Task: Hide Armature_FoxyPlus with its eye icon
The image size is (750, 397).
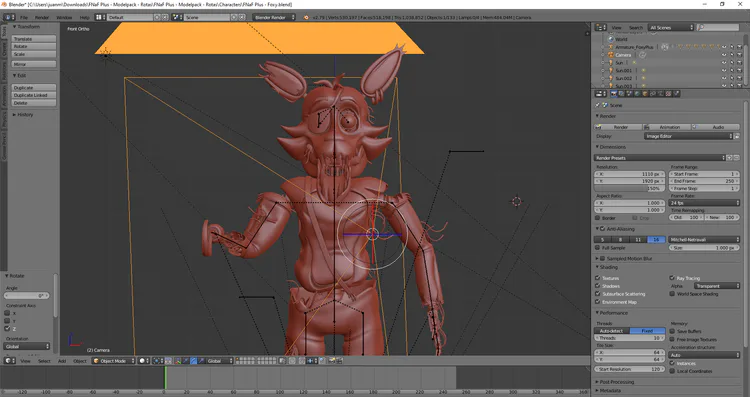Action: pyautogui.click(x=724, y=47)
